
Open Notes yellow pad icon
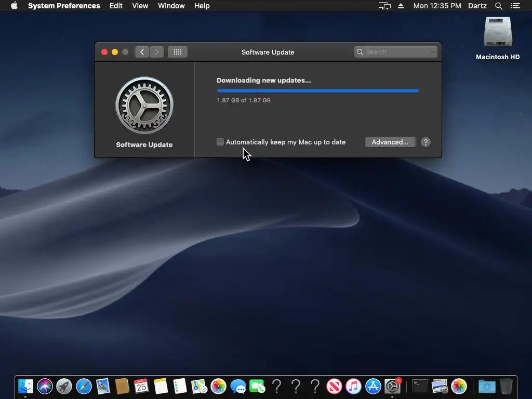point(161,386)
